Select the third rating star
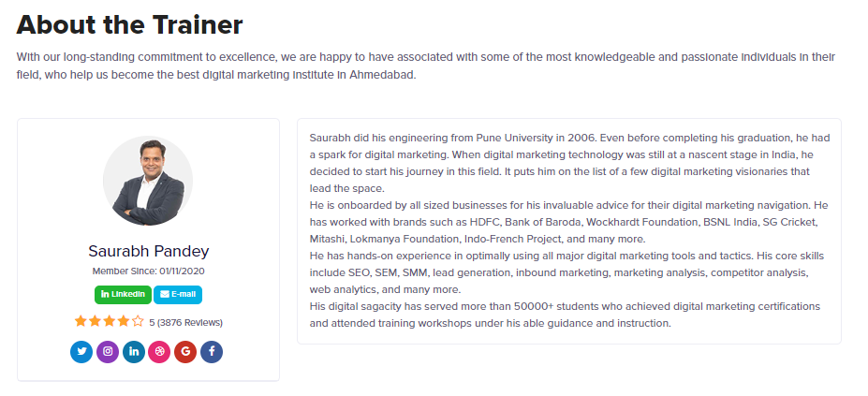The height and width of the screenshot is (396, 868). (109, 321)
